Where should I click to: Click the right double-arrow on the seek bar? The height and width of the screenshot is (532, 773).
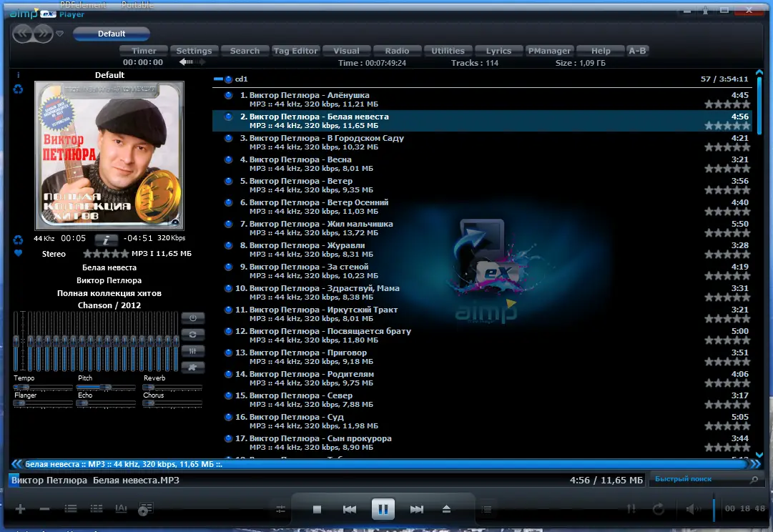(x=756, y=464)
